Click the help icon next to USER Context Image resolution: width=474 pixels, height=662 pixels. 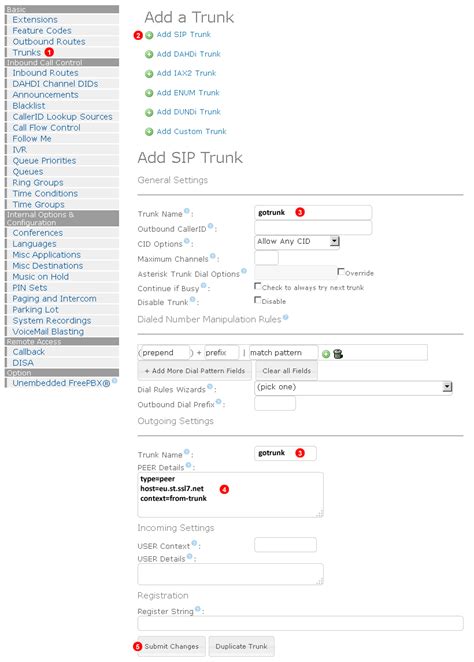click(194, 543)
